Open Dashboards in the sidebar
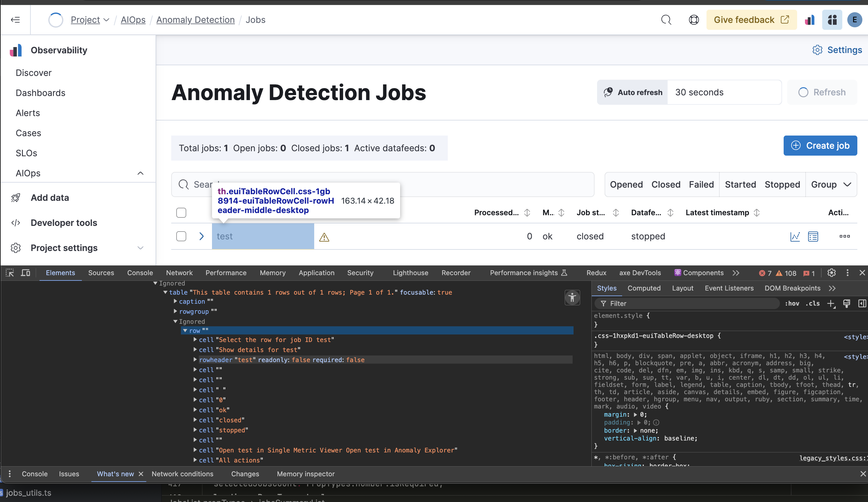This screenshot has width=868, height=502. click(x=40, y=93)
